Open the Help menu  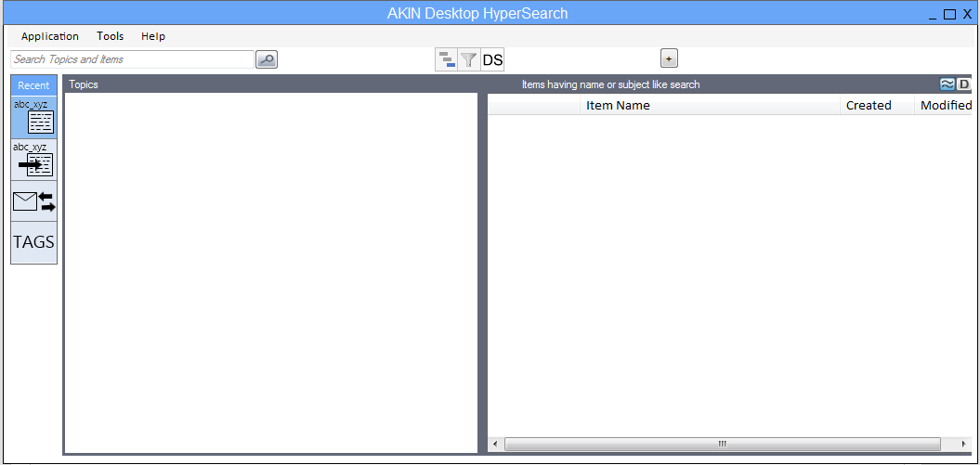[153, 36]
